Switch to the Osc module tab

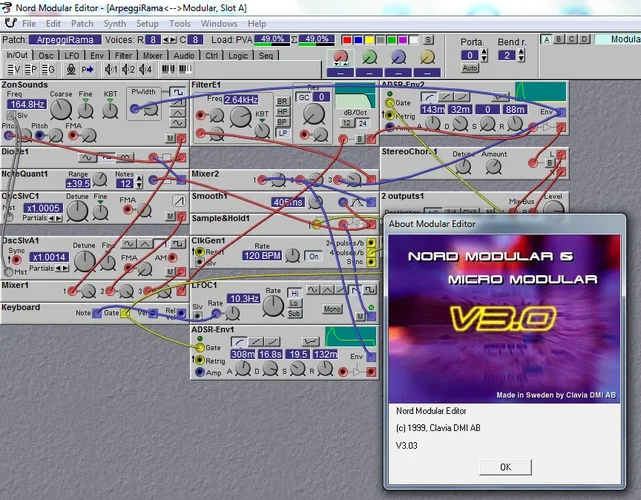tap(46, 55)
